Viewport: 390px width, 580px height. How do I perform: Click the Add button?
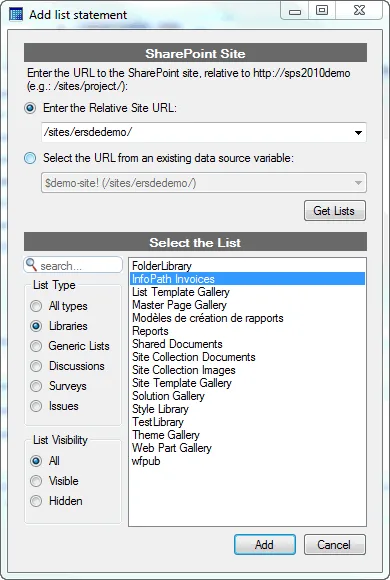(x=265, y=544)
